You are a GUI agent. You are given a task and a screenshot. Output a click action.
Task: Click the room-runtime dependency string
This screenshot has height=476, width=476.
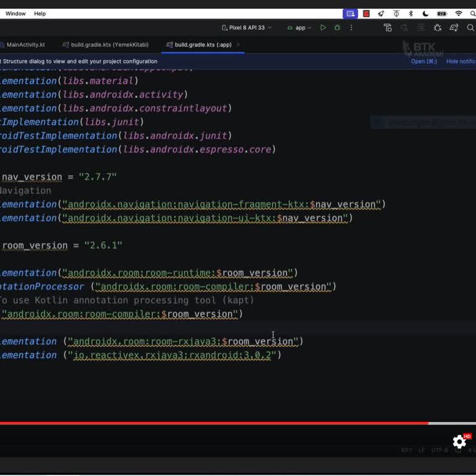178,273
